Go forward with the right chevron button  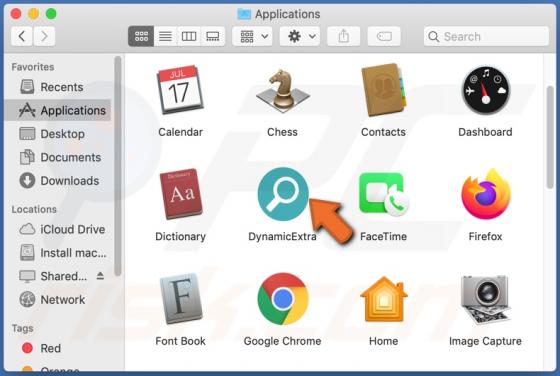[44, 36]
